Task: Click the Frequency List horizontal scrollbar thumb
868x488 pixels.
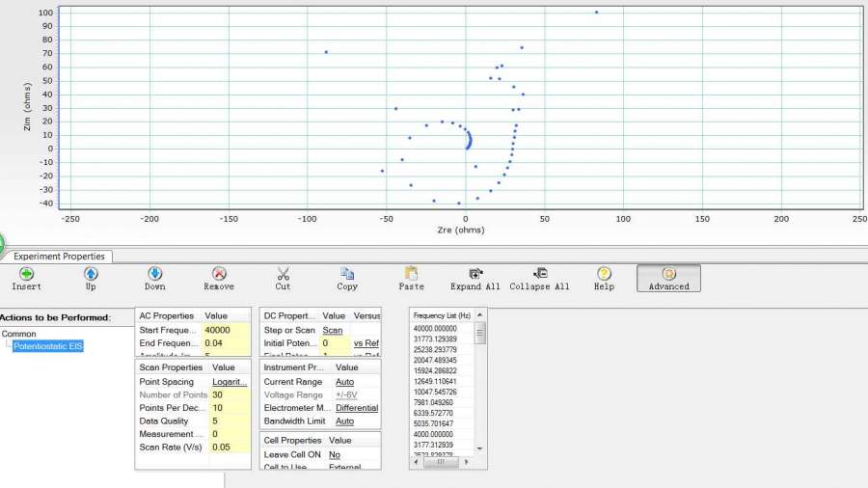Action: [441, 461]
